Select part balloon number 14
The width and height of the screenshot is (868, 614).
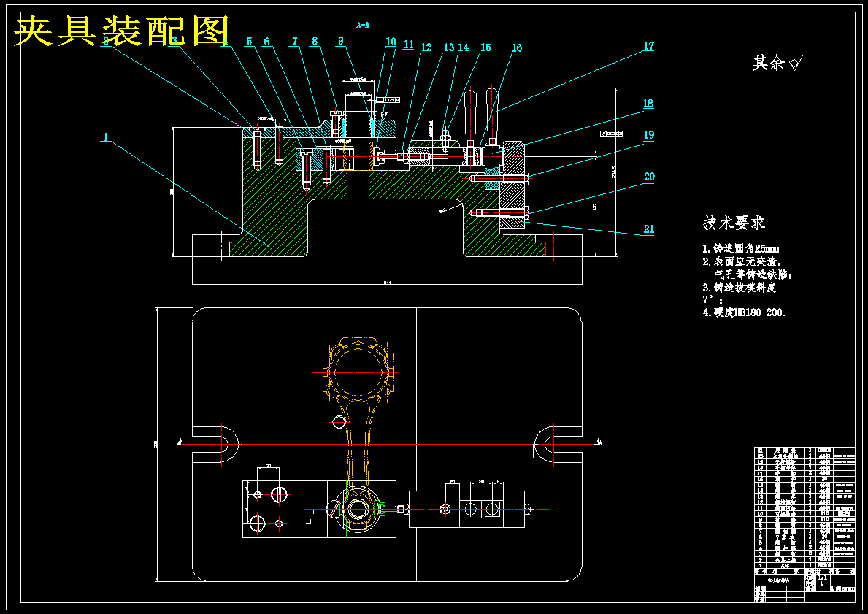point(464,47)
